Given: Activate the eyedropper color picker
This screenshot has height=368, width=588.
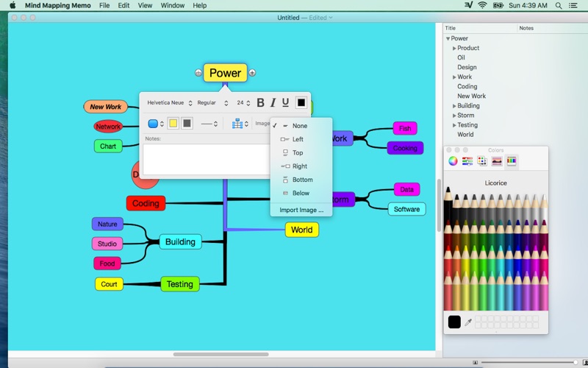Looking at the screenshot, I should point(468,322).
